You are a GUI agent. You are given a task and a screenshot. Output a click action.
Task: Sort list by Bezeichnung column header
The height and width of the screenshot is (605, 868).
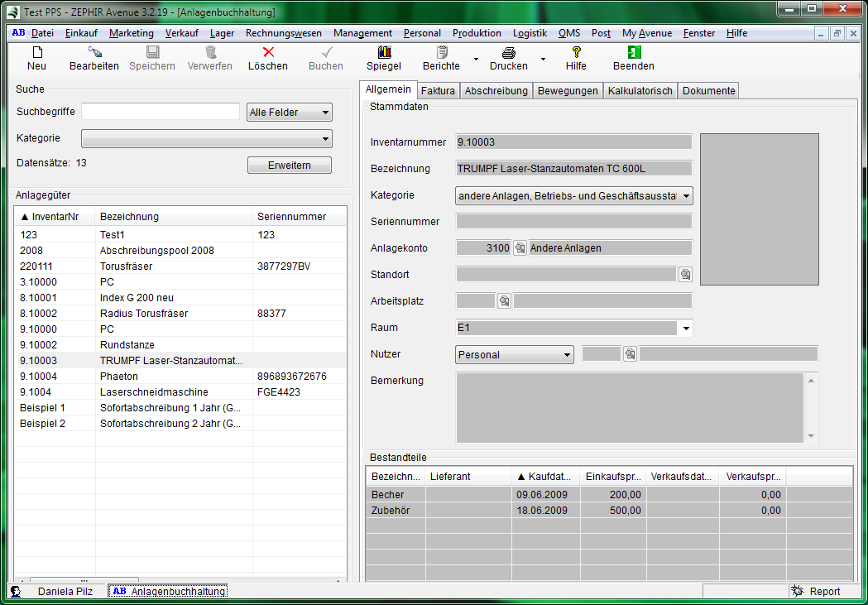pyautogui.click(x=129, y=217)
